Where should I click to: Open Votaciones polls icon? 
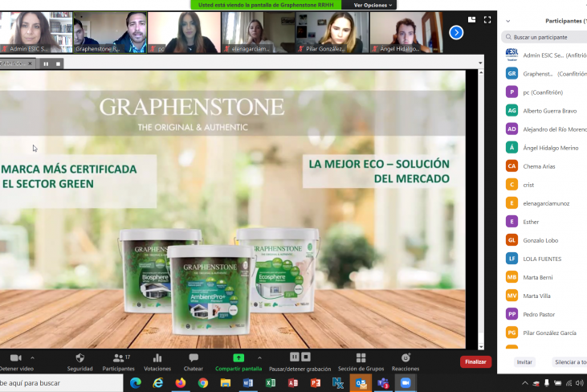click(x=157, y=358)
